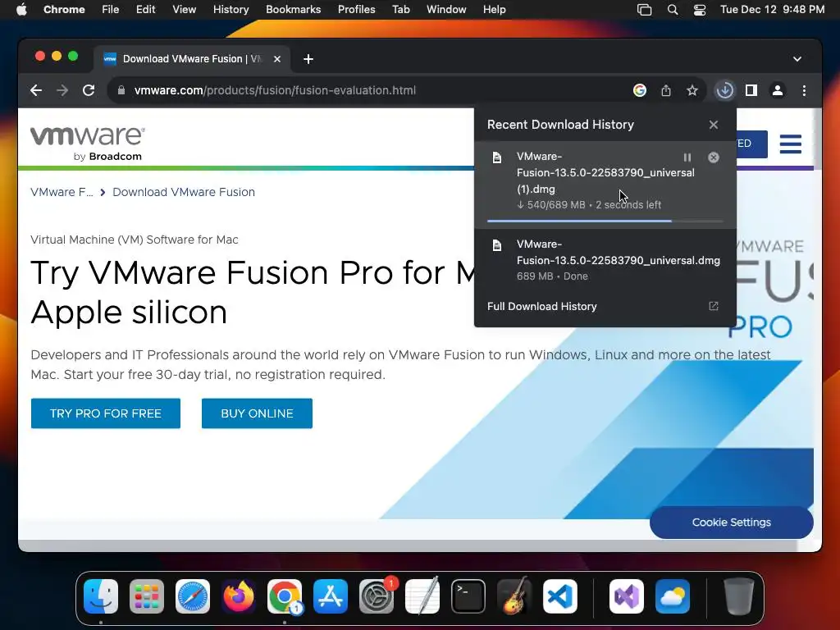Click the file icon of the downloading dmg
The height and width of the screenshot is (630, 840).
pos(497,157)
